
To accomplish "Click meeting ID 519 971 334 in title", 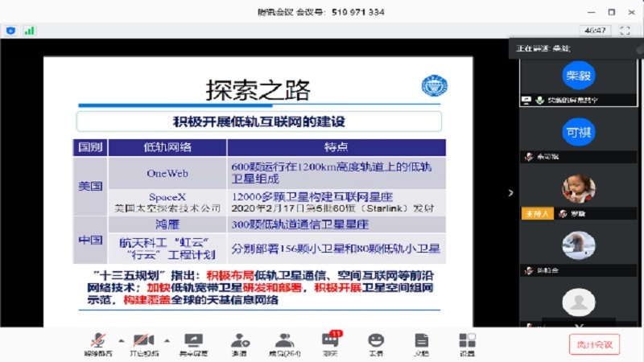I will 357,12.
